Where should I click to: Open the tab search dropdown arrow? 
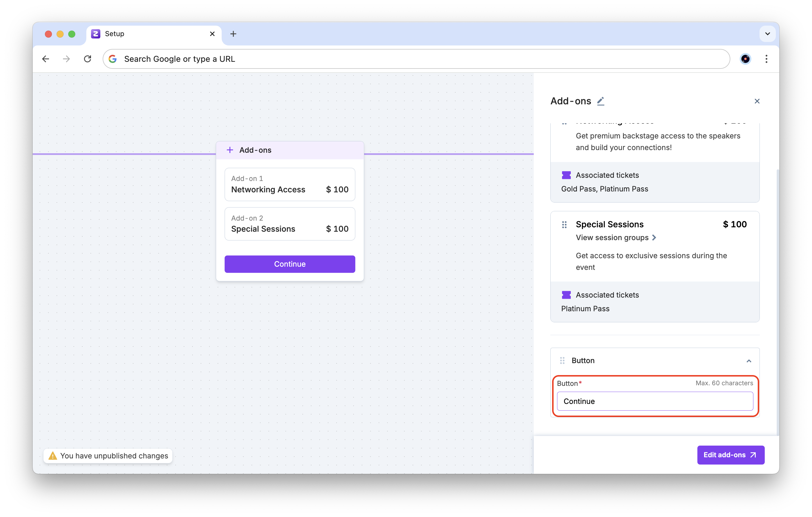(767, 34)
